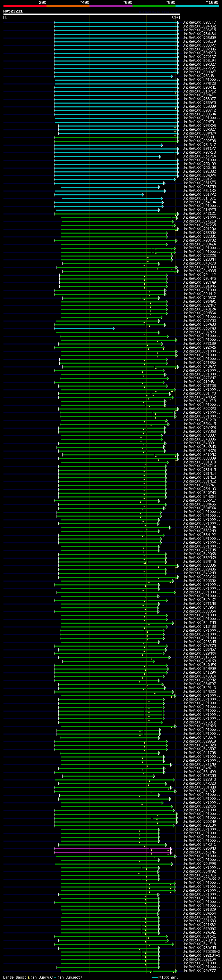Select the UniRef100_Q57VD3 label
The height and width of the screenshot is (980, 222).
click(199, 320)
